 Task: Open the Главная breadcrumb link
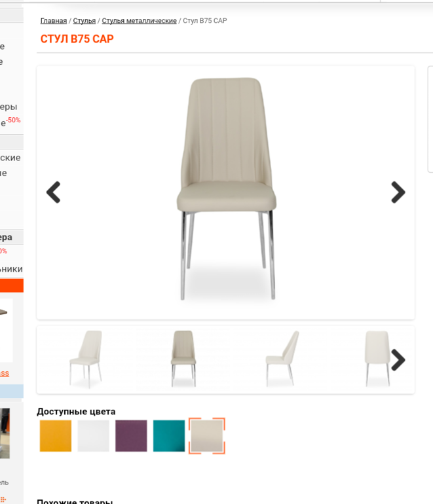pyautogui.click(x=54, y=20)
